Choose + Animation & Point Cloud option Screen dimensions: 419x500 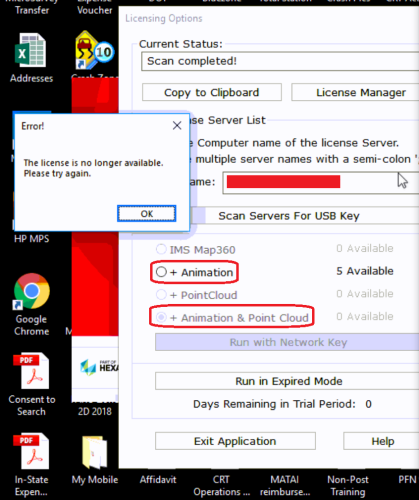click(161, 317)
